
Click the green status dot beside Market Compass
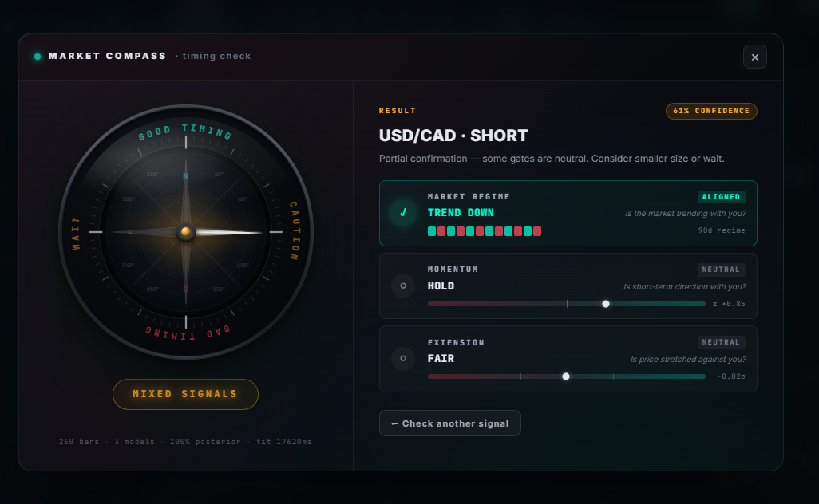coord(38,57)
